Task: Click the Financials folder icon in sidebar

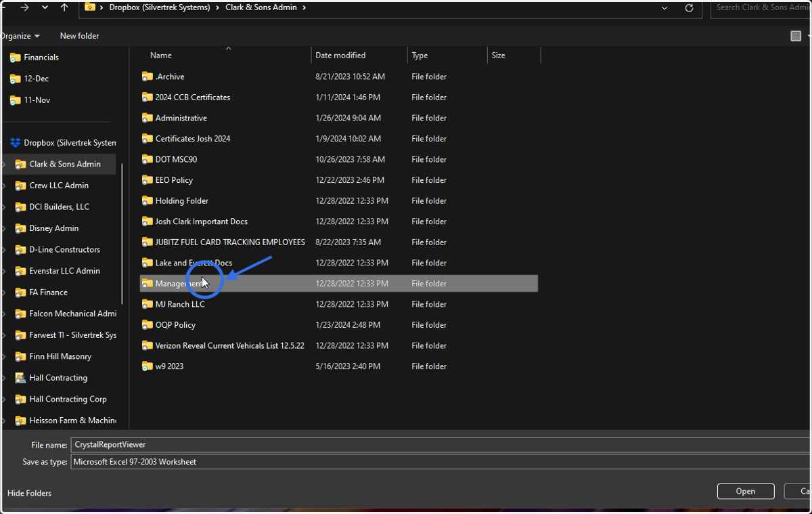Action: point(16,58)
